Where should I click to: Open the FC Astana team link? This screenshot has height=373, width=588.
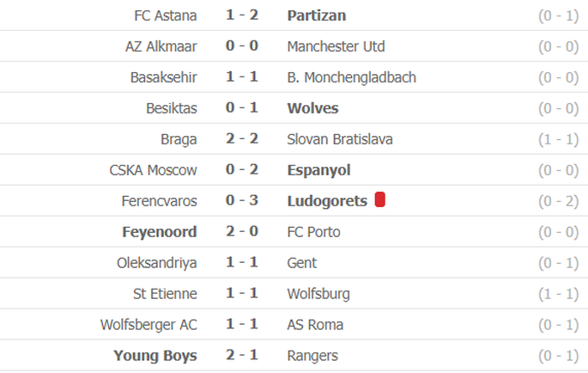point(166,15)
